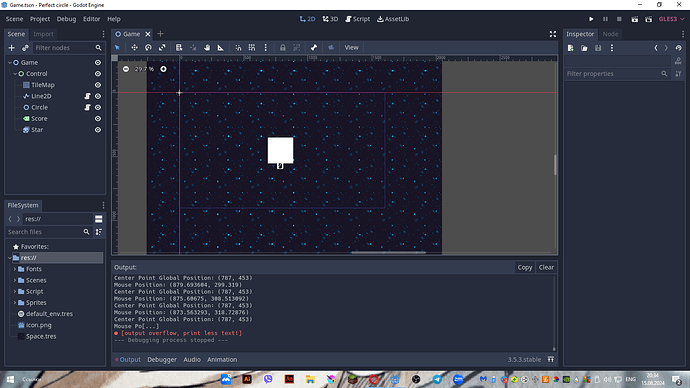Open snapping options three-dot menu
Viewport: 690px width, 388px height.
pyautogui.click(x=265, y=48)
